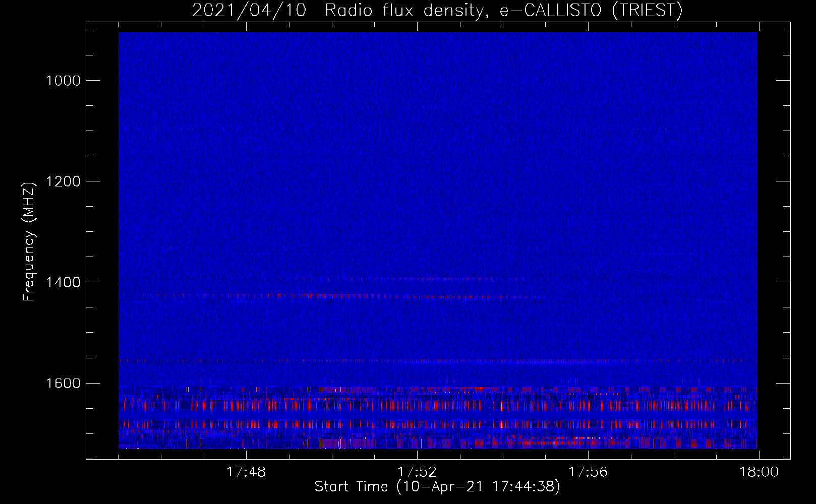Click the 1400 frequency tick label
This screenshot has height=504, width=816.
pos(64,282)
